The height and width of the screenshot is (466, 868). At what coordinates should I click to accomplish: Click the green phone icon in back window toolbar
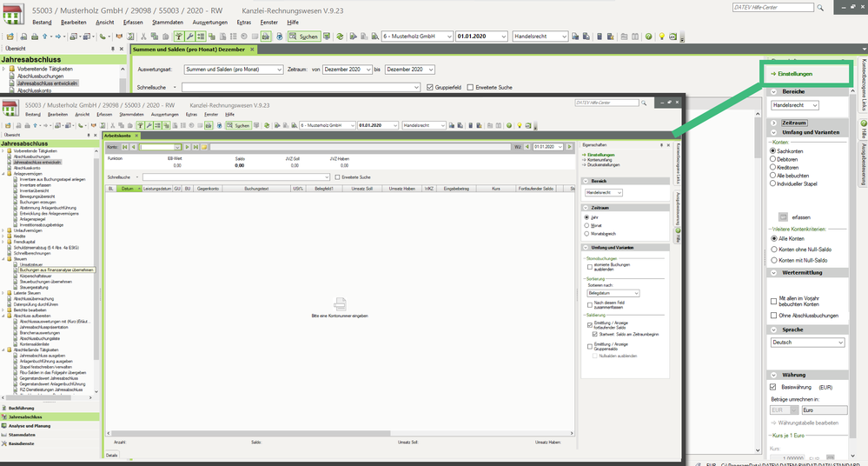pyautogui.click(x=103, y=37)
